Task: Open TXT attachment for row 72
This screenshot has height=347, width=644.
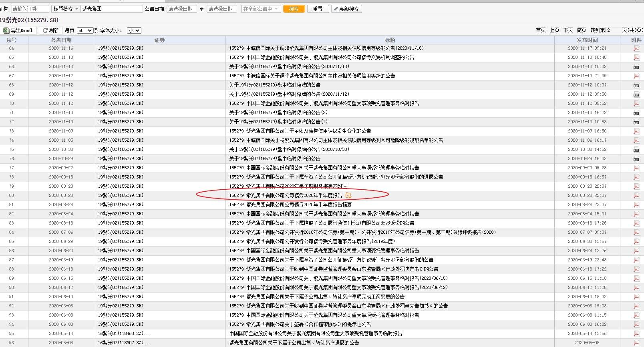Action: click(x=636, y=122)
